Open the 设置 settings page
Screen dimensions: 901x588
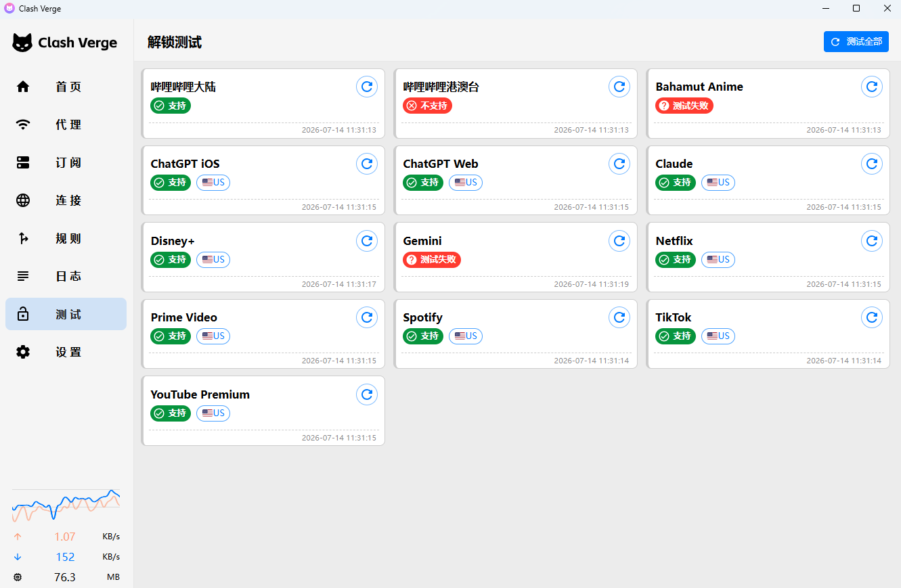66,352
